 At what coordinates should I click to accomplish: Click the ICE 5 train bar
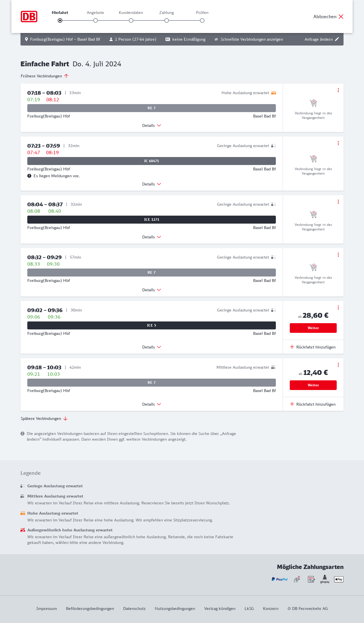(x=152, y=325)
